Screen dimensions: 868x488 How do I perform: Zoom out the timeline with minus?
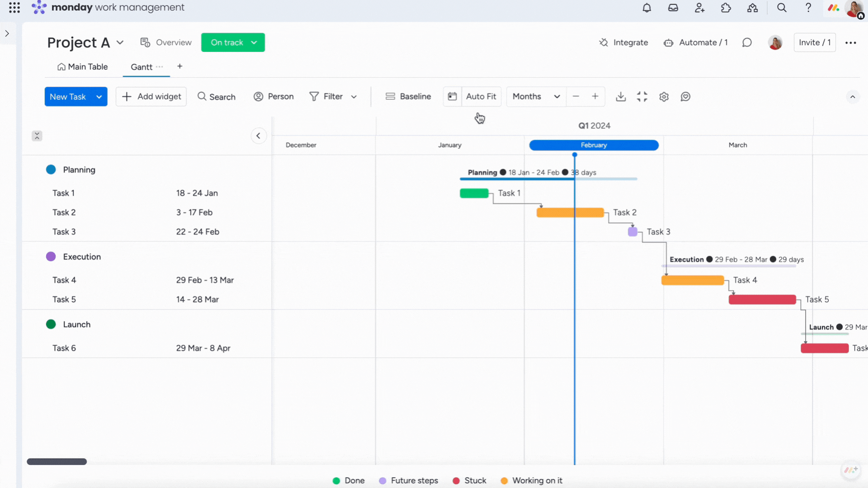pos(576,97)
